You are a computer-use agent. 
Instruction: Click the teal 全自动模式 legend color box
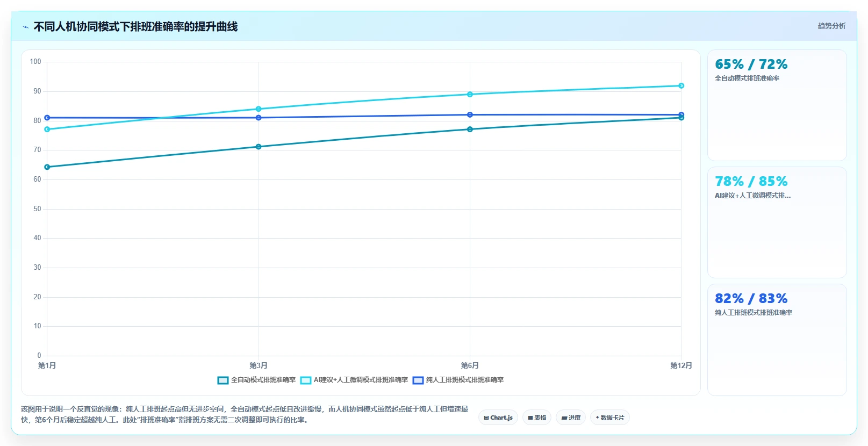coord(223,380)
